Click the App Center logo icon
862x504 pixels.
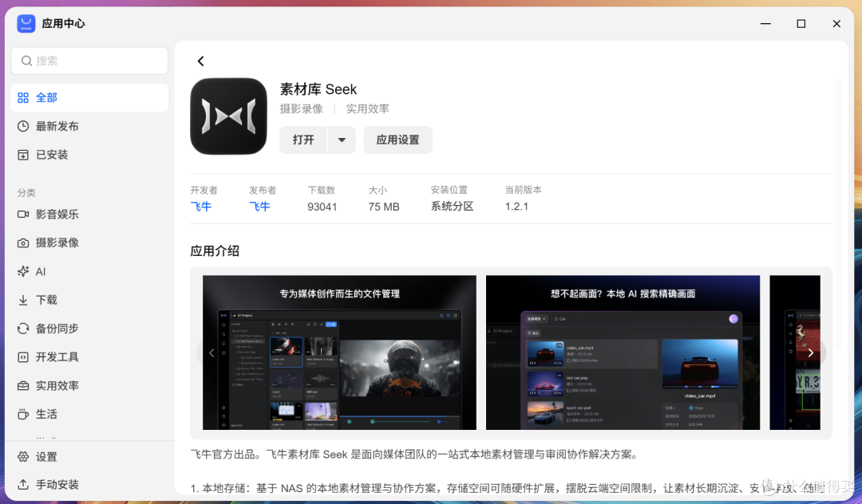click(x=26, y=24)
